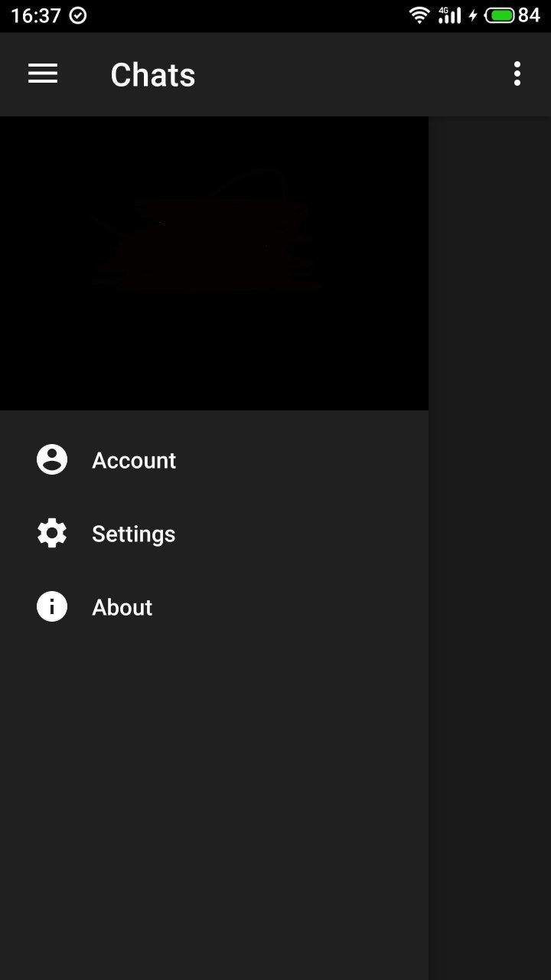
Task: Tap the 16:37 clock text
Action: tap(36, 15)
